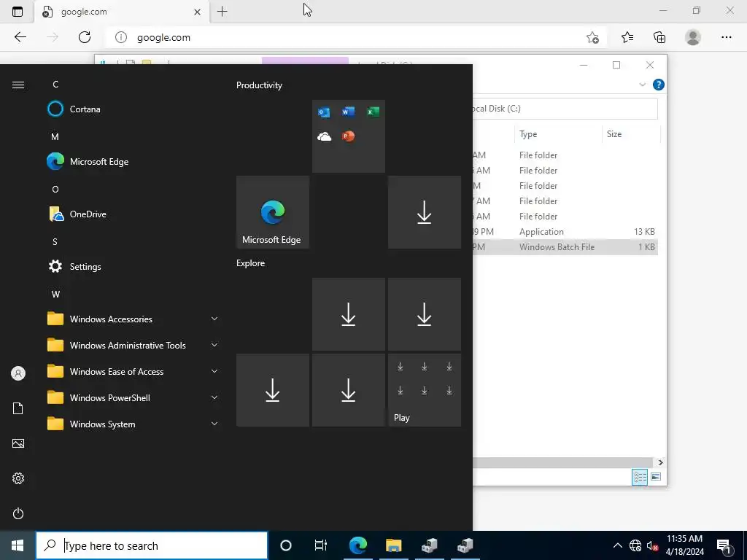The height and width of the screenshot is (560, 747).
Task: Sort by the Size column header
Action: tap(631, 134)
